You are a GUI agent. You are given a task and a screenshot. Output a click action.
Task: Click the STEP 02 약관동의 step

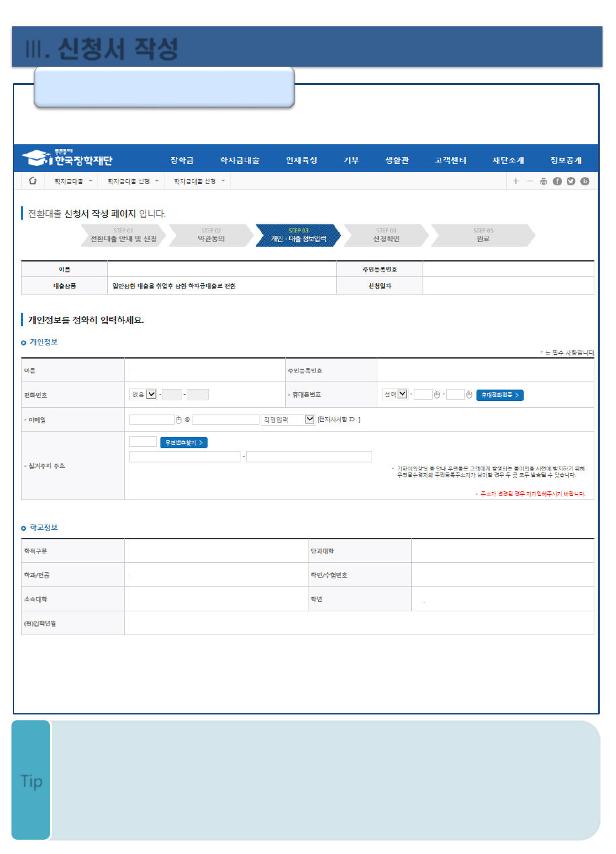point(211,235)
